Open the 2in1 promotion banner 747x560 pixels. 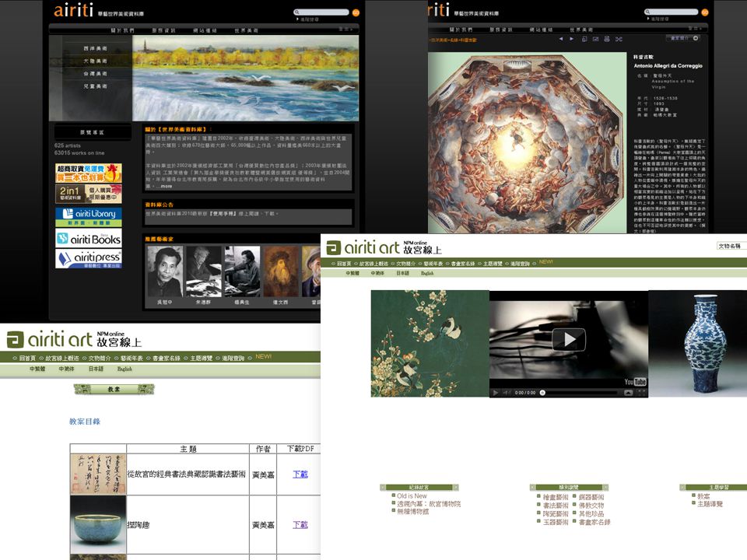tap(89, 194)
